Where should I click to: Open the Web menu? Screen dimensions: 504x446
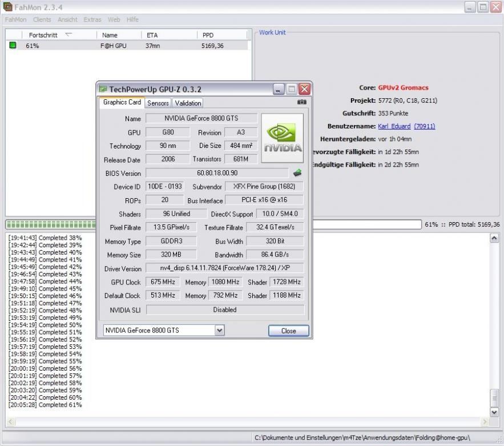click(x=114, y=19)
